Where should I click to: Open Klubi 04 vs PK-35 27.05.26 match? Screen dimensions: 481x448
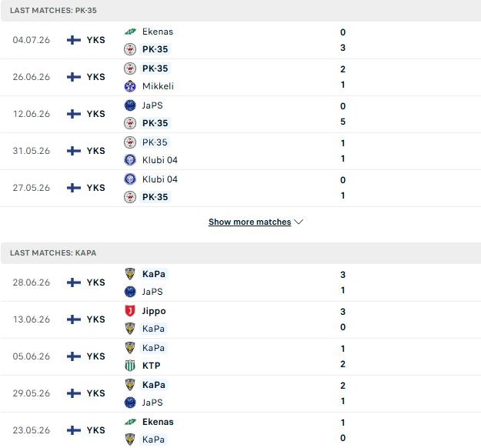(240, 188)
